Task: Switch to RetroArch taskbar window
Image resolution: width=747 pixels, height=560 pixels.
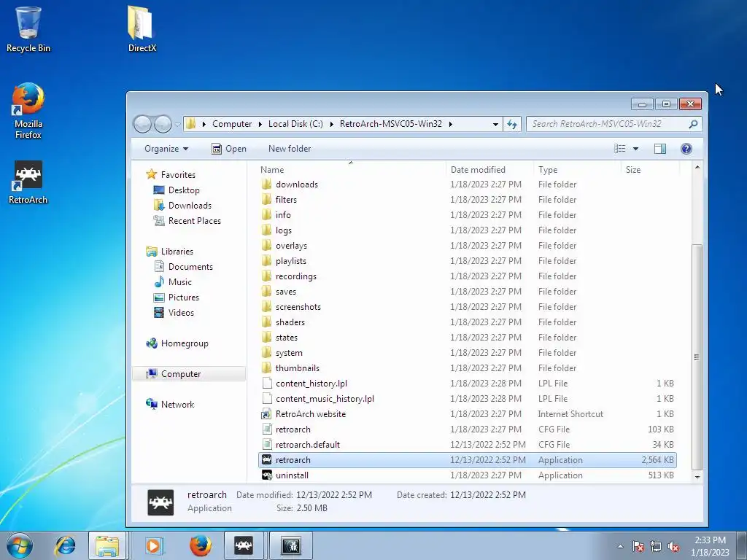Action: (244, 545)
